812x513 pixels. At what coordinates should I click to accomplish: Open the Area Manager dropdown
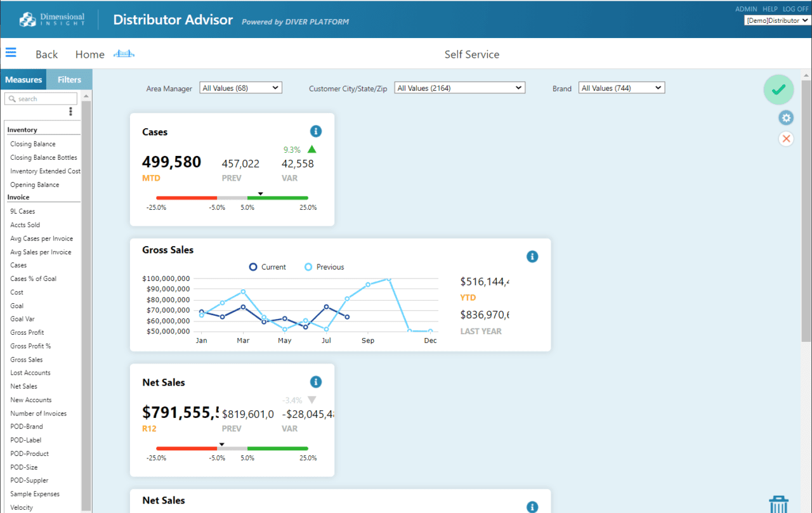pyautogui.click(x=240, y=87)
